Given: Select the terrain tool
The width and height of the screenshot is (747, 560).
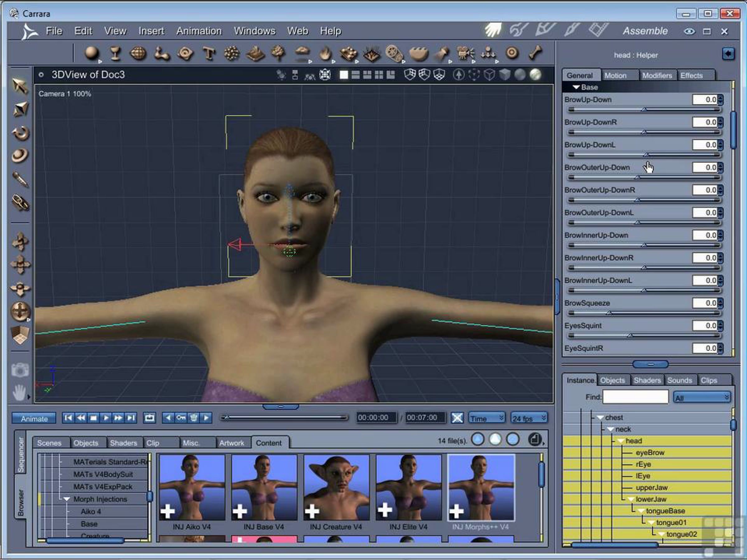Looking at the screenshot, I should [x=255, y=53].
